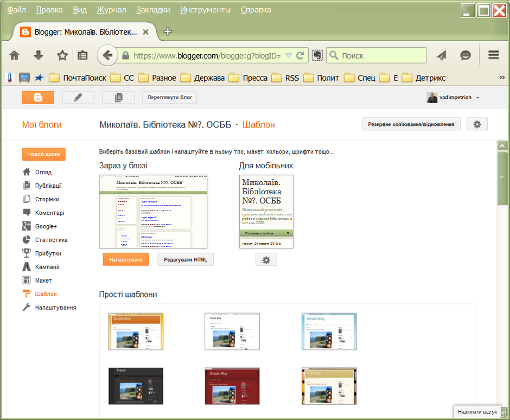Expand the vadimpetrich account dropdown
Viewport: 510px width, 420px height.
click(478, 98)
